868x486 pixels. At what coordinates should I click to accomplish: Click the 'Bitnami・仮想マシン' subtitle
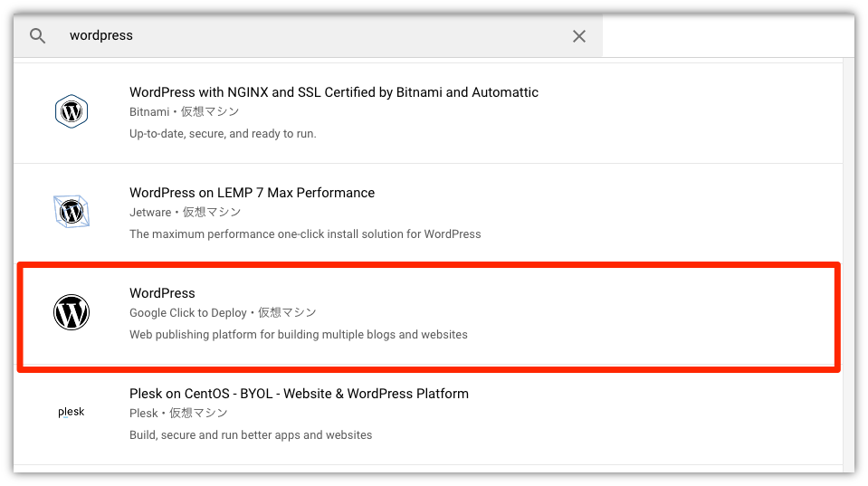[x=185, y=112]
